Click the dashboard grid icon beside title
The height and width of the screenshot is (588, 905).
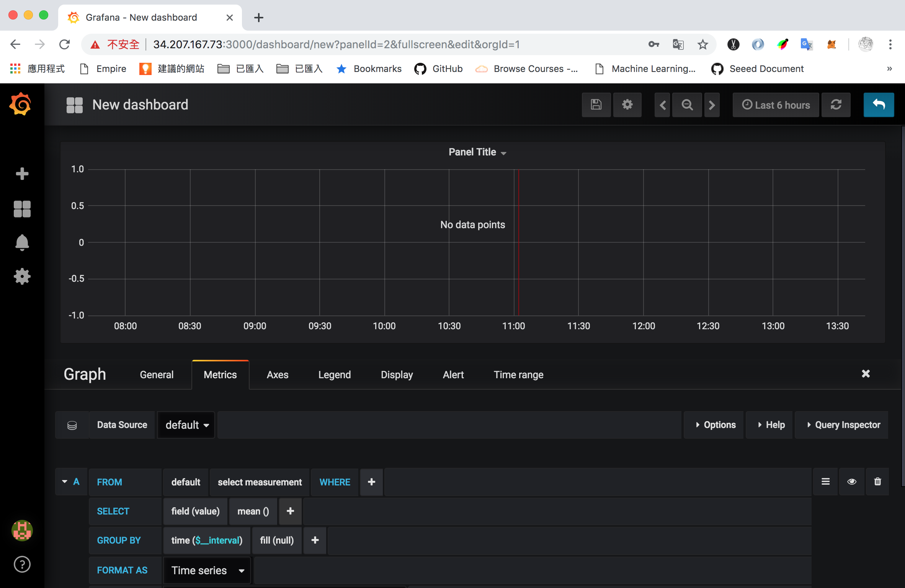[x=74, y=105]
